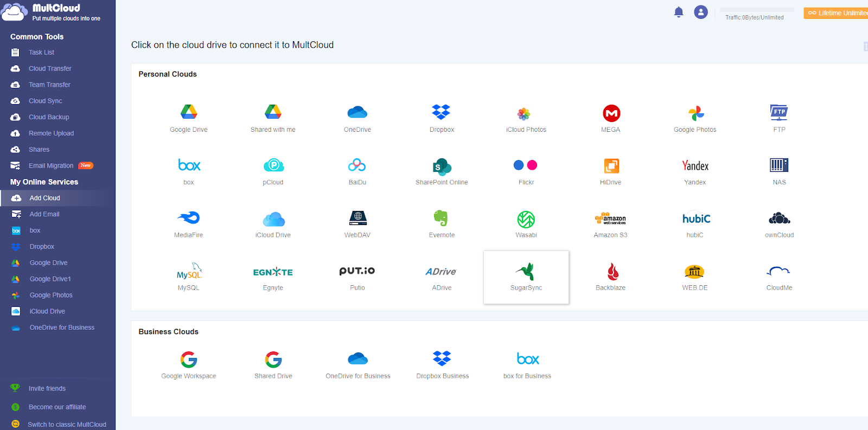This screenshot has height=430, width=868.
Task: Check the traffic usage progress bar
Action: (756, 10)
